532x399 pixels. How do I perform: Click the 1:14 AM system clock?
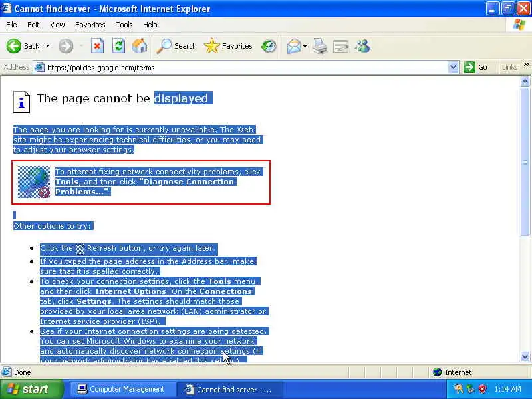point(507,389)
